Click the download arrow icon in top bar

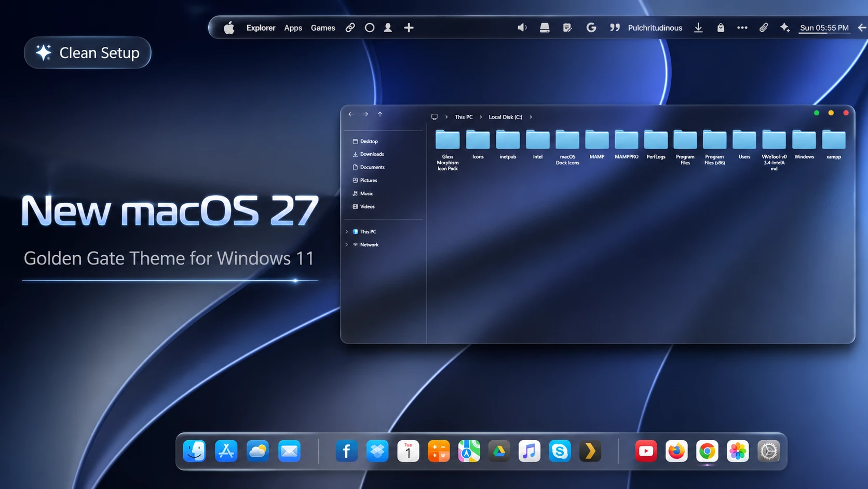(x=698, y=28)
